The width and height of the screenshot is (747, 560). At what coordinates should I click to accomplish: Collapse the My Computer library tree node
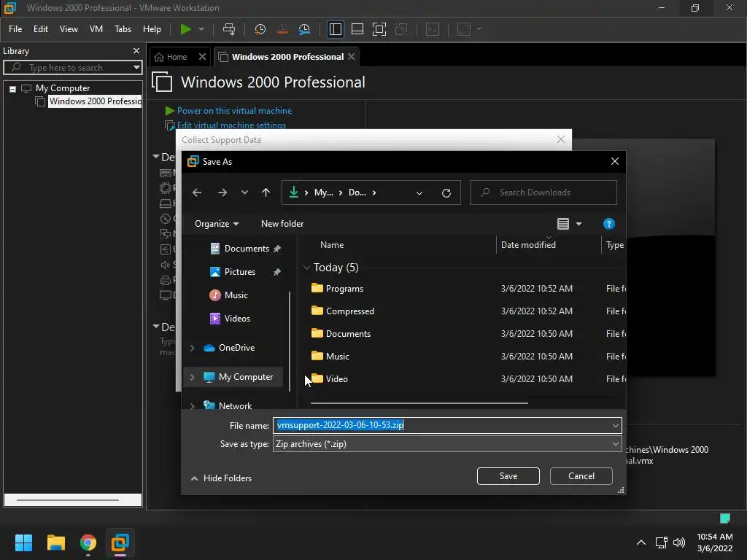[13, 88]
